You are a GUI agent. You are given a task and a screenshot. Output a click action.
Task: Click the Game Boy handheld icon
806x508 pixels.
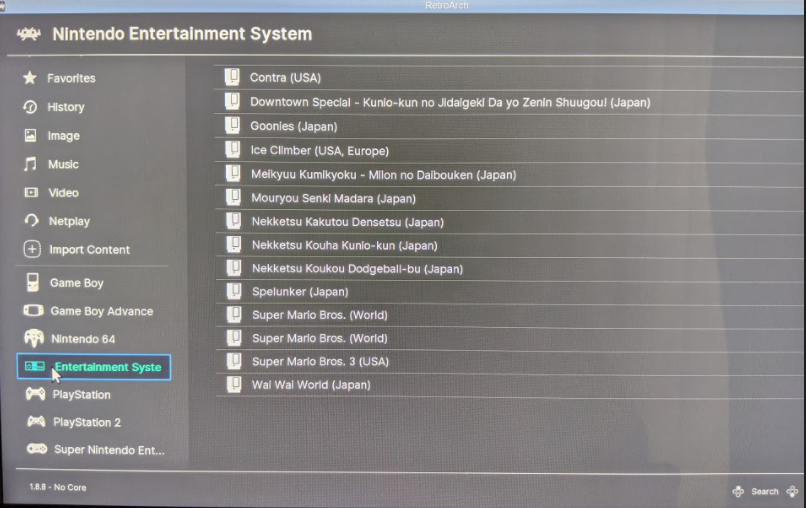[32, 282]
